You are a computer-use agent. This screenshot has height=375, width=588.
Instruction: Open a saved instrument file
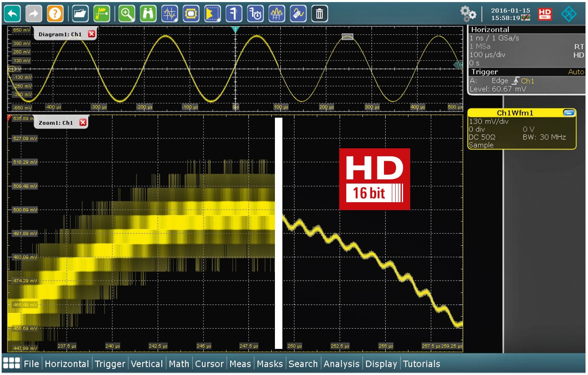[80, 14]
